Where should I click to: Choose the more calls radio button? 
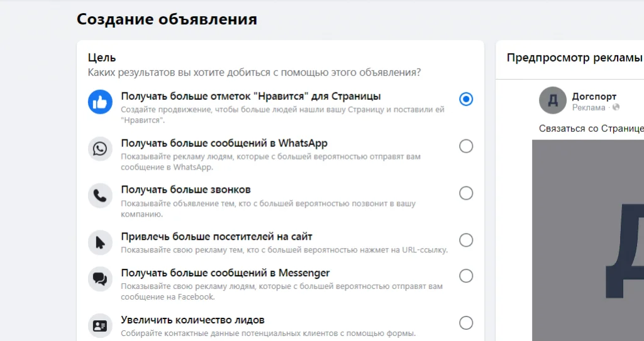pyautogui.click(x=466, y=193)
